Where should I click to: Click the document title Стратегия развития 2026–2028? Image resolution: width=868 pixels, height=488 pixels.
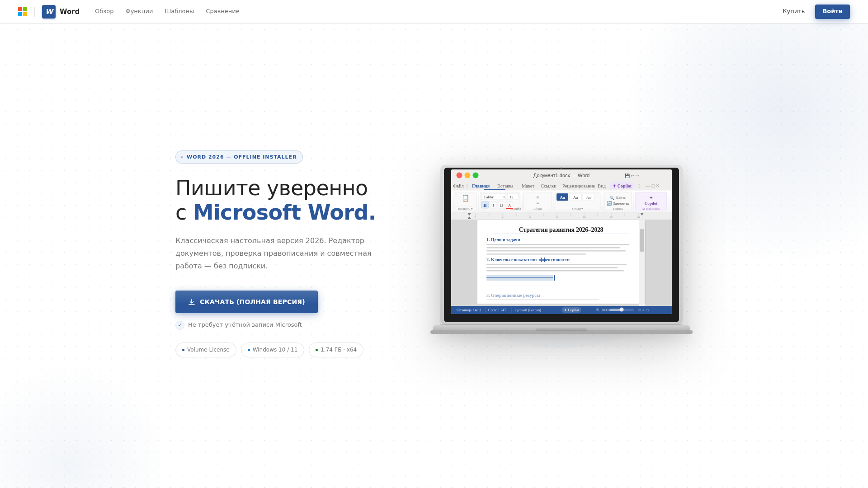[561, 230]
